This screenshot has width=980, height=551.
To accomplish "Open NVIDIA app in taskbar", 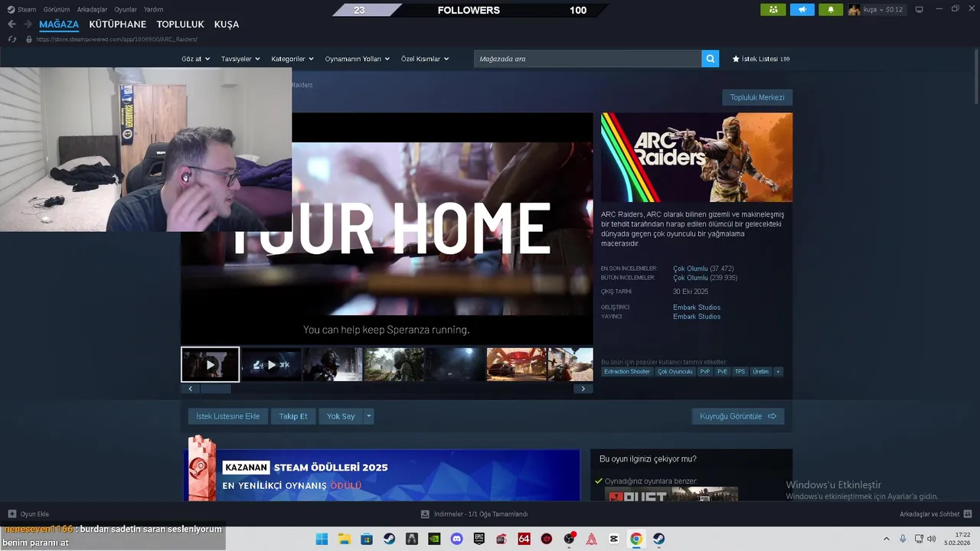I will pyautogui.click(x=434, y=539).
